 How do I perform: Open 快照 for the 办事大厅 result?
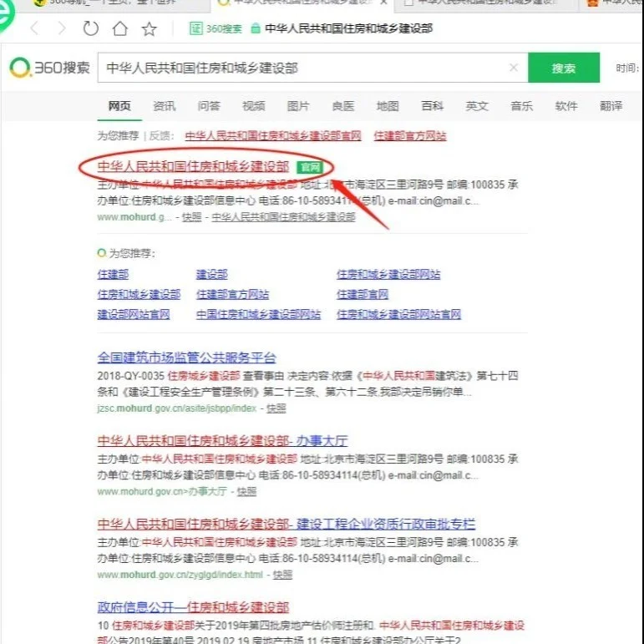247,491
